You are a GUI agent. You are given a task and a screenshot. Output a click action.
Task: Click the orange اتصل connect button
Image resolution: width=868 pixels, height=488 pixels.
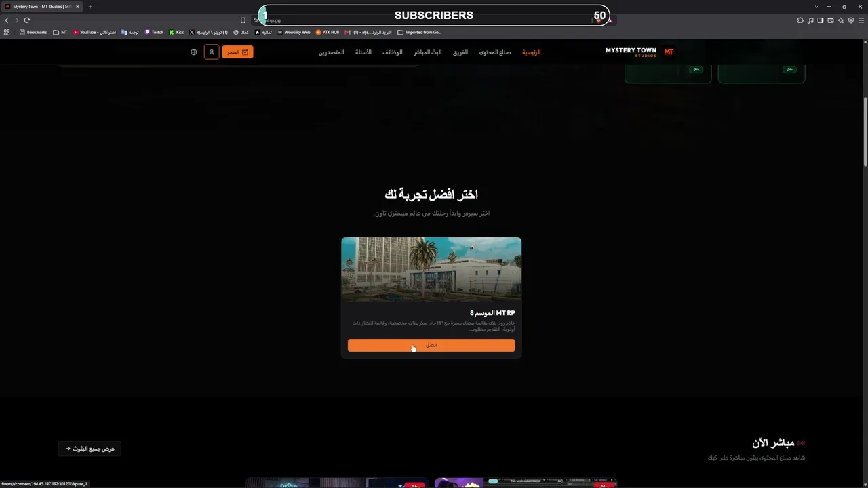pos(431,346)
